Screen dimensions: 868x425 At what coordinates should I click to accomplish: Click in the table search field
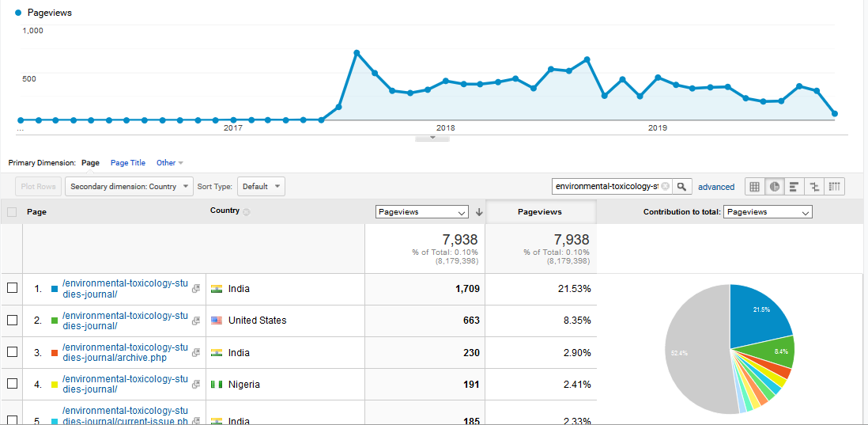tap(606, 187)
